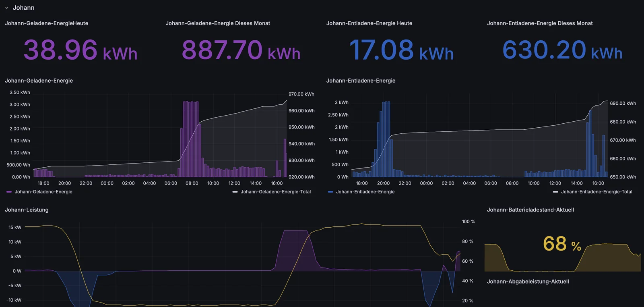Click white swatch of Johann-Entladene-Energie-Total legend
The image size is (644, 307).
tap(555, 192)
